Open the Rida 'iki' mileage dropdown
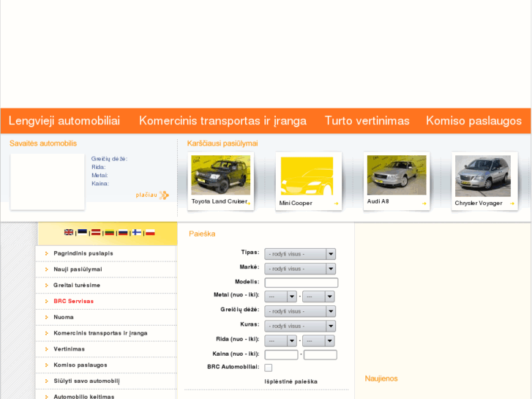The height and width of the screenshot is (399, 532). click(318, 340)
